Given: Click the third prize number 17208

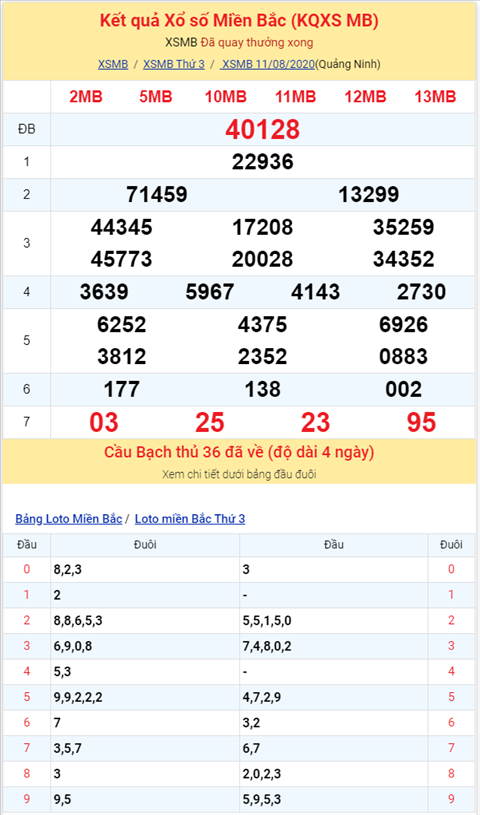Looking at the screenshot, I should coord(263,227).
